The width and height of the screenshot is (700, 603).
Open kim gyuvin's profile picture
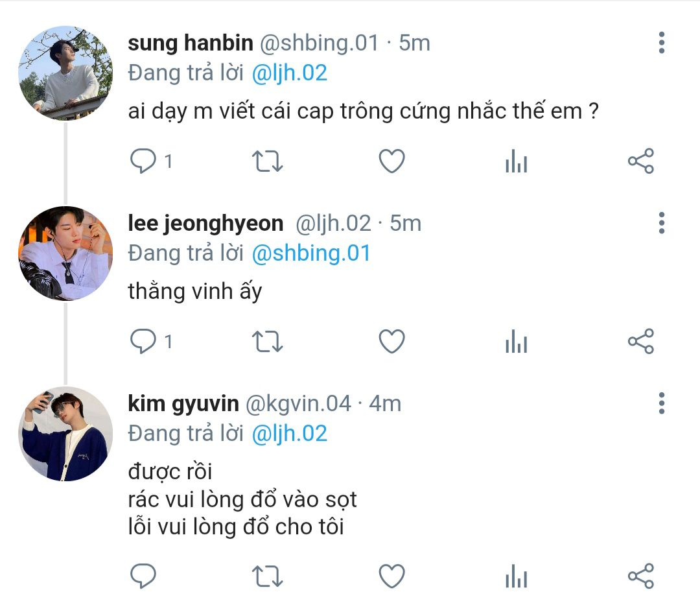[65, 434]
